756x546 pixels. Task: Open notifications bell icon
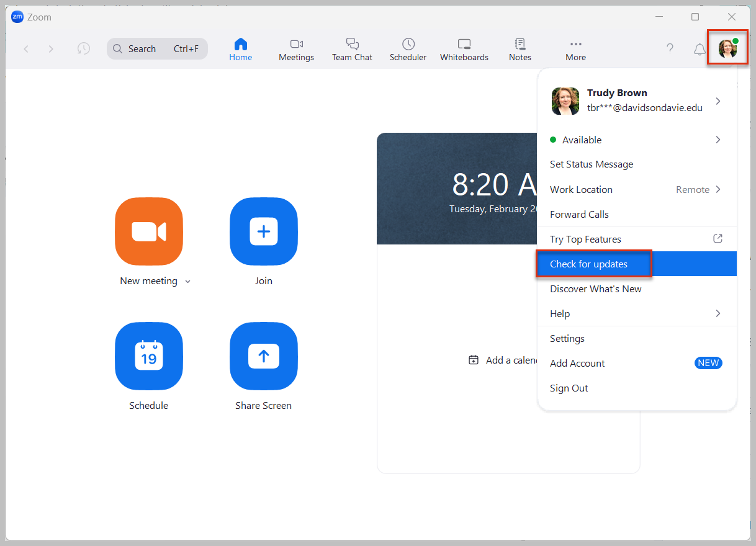tap(700, 49)
